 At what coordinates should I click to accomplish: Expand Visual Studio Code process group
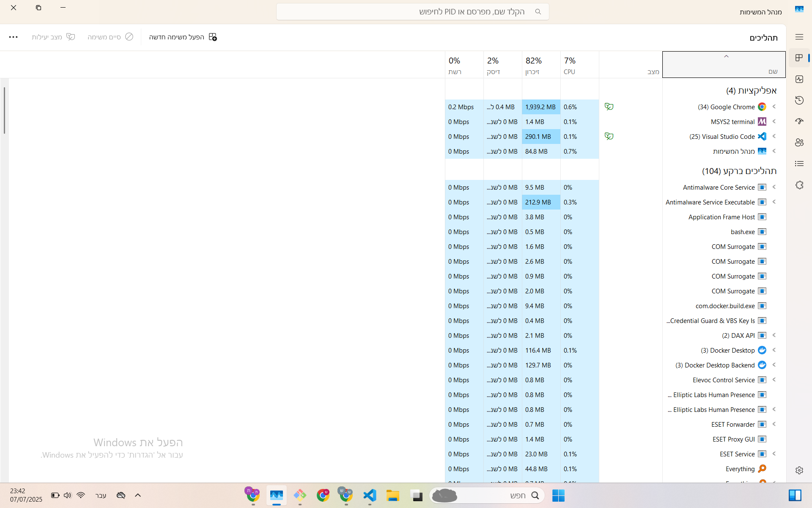774,136
